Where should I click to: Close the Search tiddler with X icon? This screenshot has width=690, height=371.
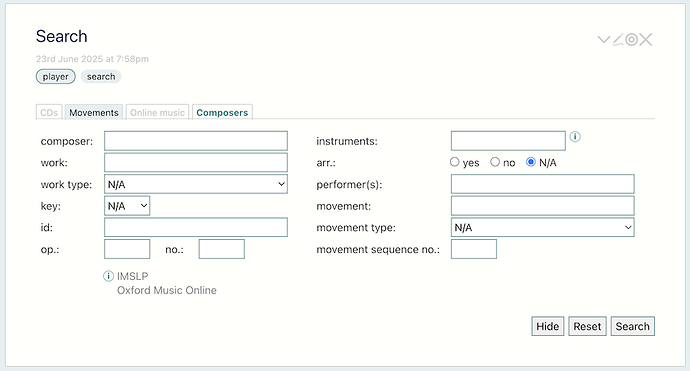click(646, 40)
